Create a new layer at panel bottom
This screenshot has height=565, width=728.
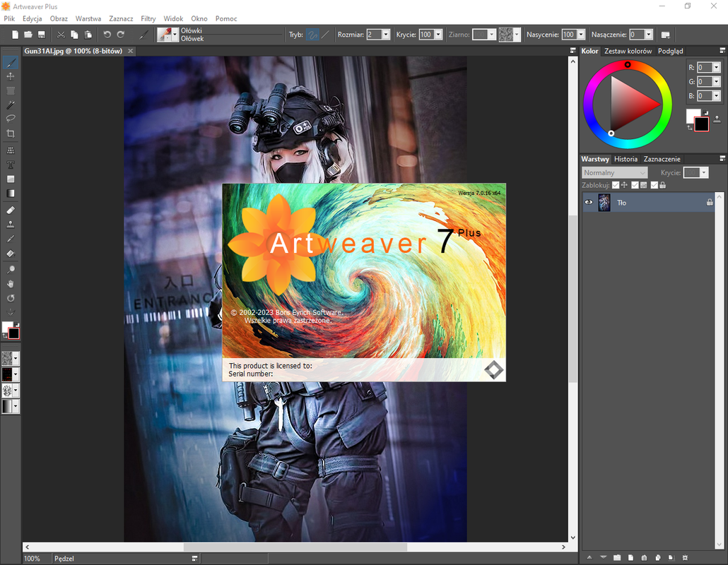click(630, 557)
